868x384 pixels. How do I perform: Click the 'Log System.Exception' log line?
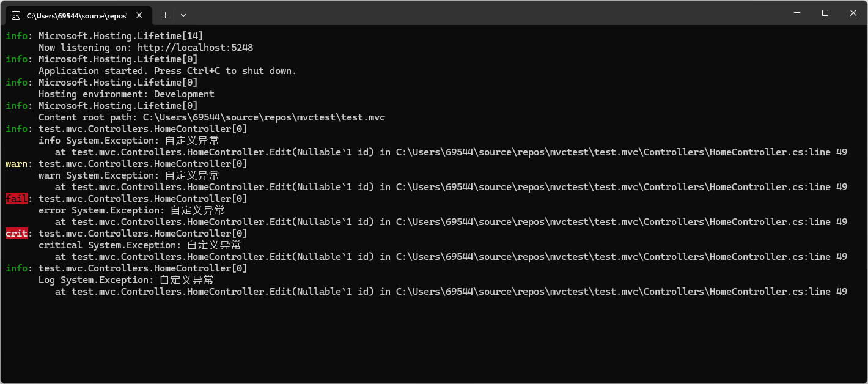coord(126,280)
